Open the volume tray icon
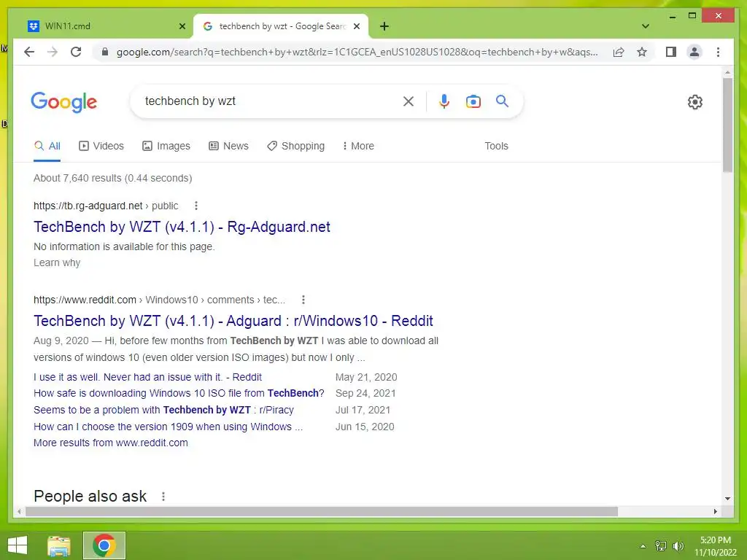The image size is (747, 560). (678, 546)
